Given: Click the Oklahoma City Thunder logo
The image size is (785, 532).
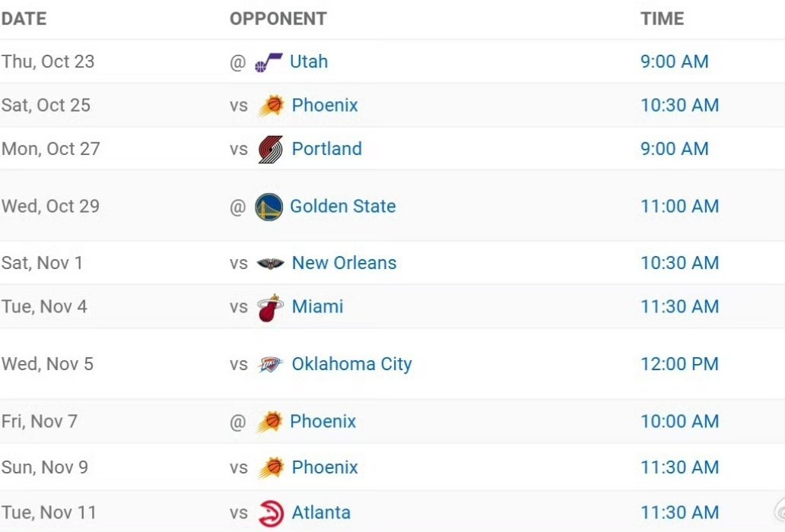Looking at the screenshot, I should tap(270, 365).
